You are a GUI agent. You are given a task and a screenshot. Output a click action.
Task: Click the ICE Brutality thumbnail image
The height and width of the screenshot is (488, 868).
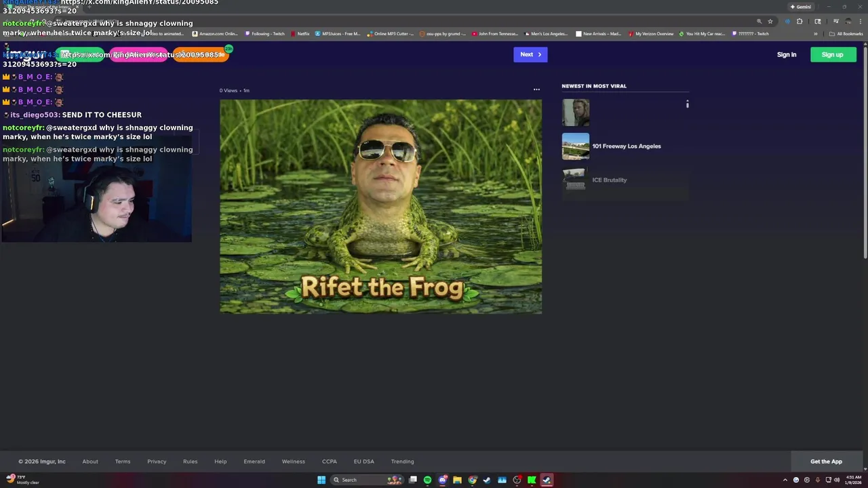coord(574,180)
